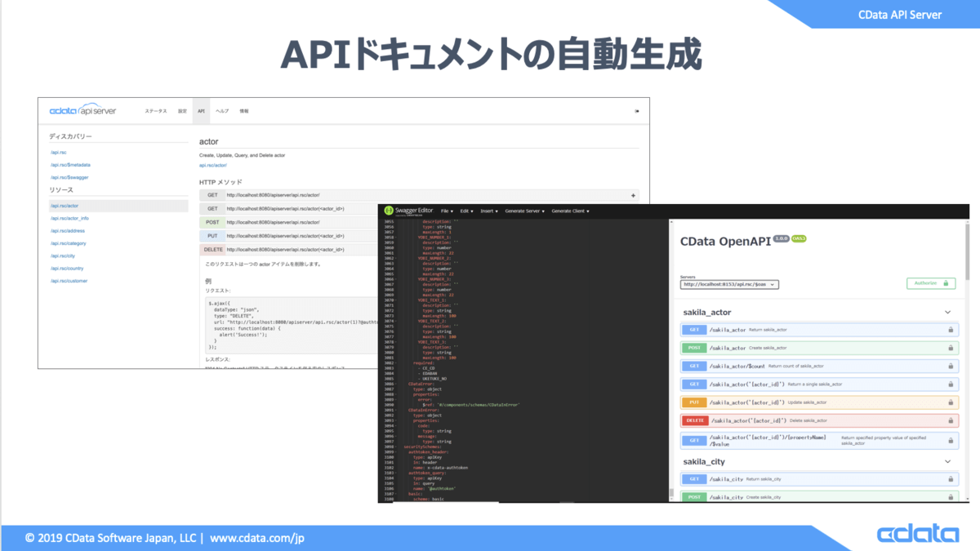Click lock icon on PUT Update sakila_actor row
Viewport: 980px width, 551px height.
click(951, 402)
